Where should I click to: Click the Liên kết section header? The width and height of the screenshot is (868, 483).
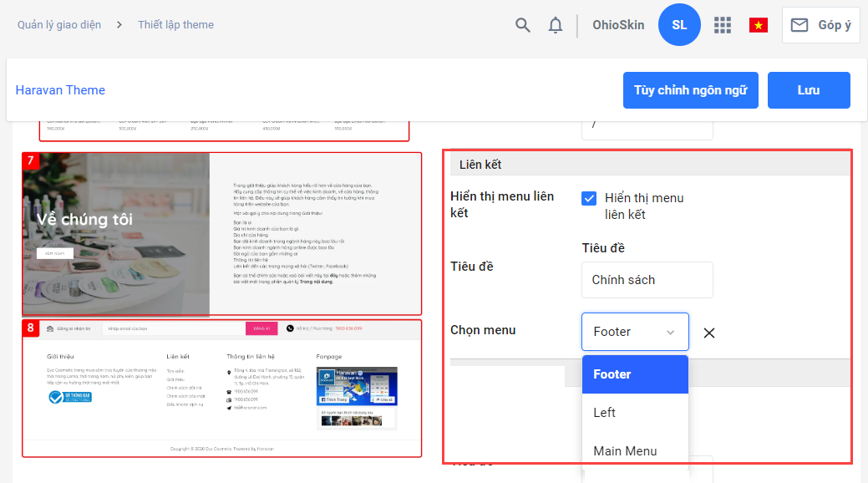click(x=650, y=165)
